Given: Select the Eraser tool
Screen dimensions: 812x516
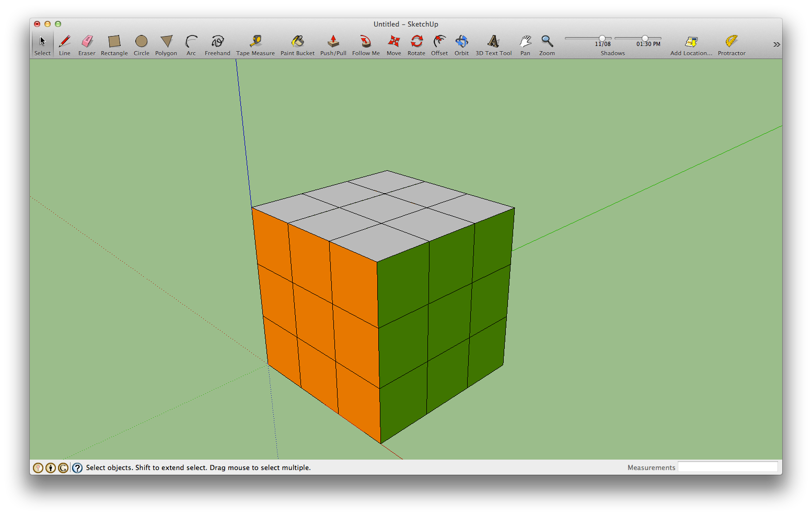Looking at the screenshot, I should pyautogui.click(x=87, y=42).
